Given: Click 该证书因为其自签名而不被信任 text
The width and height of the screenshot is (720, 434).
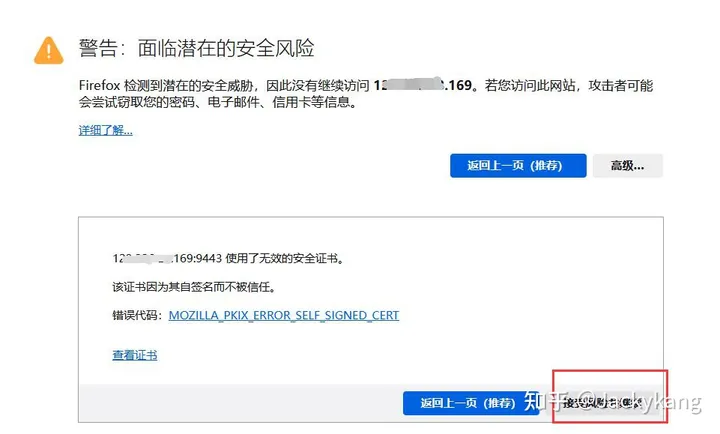Looking at the screenshot, I should [x=194, y=287].
